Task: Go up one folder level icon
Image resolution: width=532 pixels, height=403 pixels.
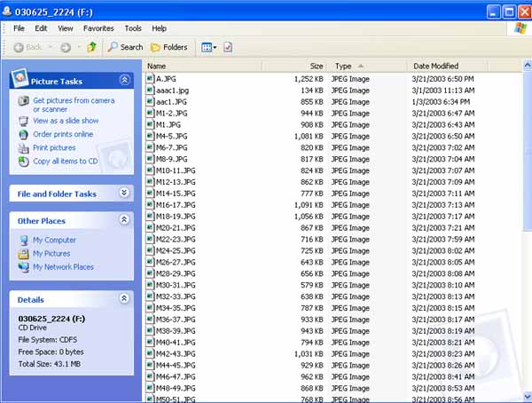Action: point(91,47)
